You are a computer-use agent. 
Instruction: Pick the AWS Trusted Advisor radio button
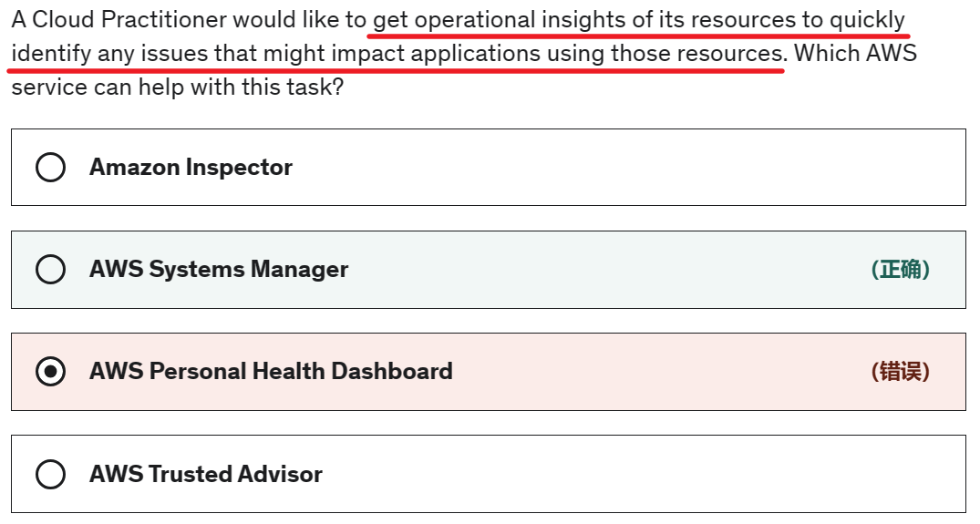pyautogui.click(x=50, y=475)
